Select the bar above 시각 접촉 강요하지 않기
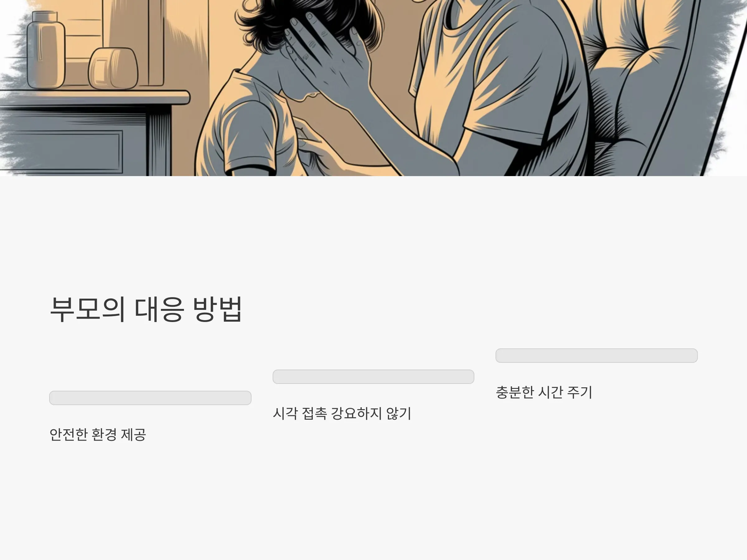Viewport: 747px width, 560px height. 374,377
